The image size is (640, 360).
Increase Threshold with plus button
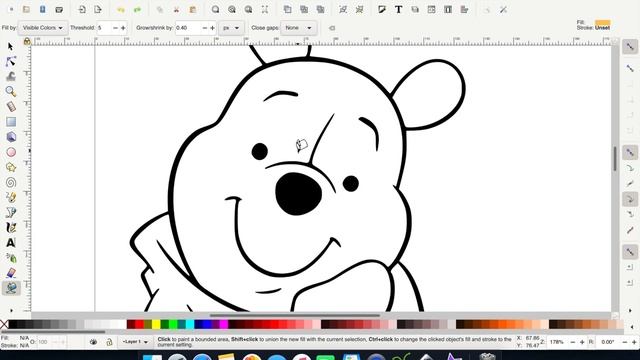pos(123,28)
